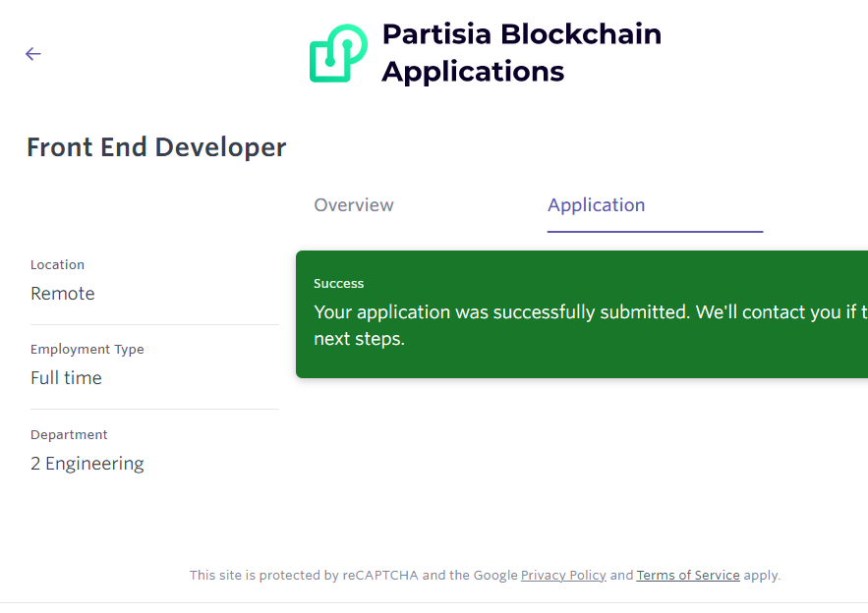The width and height of the screenshot is (868, 613).
Task: Open the Terms of Service link
Action: point(688,576)
